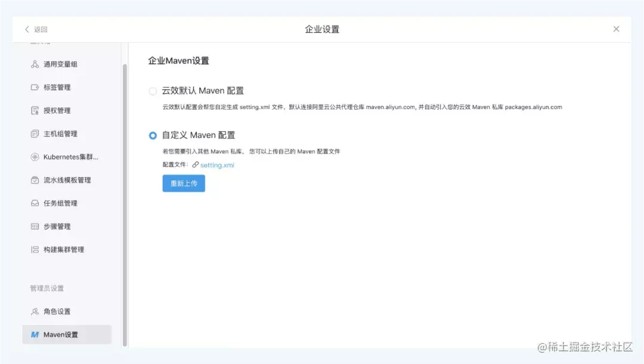Screen dimensions: 644x364
Task: Click the 授权管理 icon
Action: point(35,110)
